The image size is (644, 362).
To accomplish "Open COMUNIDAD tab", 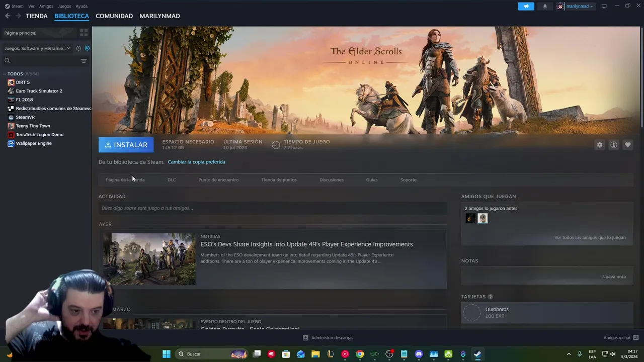I will pos(114,16).
